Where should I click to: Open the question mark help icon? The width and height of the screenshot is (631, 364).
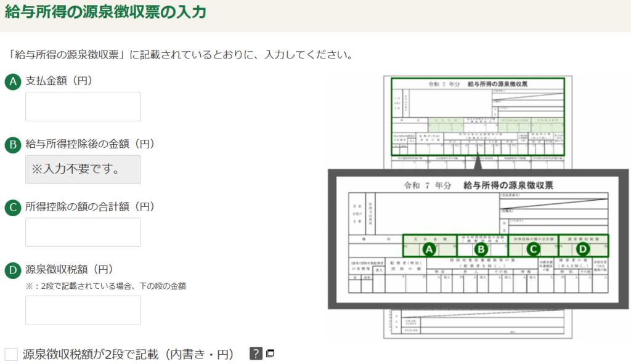pyautogui.click(x=256, y=354)
